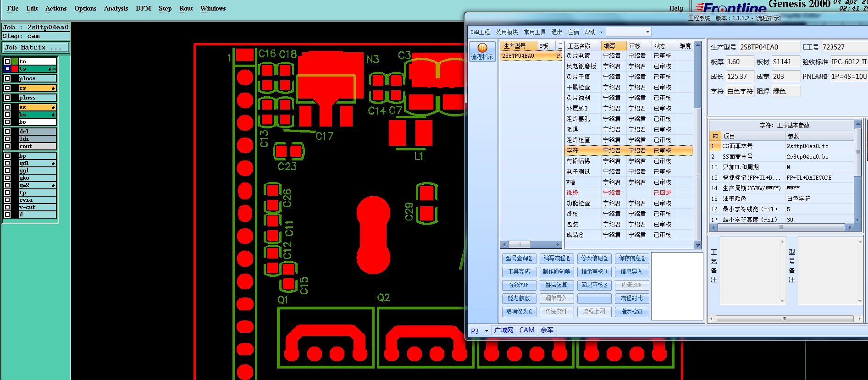868x380 pixels.
Task: Click the edit hand icon on layer bs
Action: coord(53,115)
